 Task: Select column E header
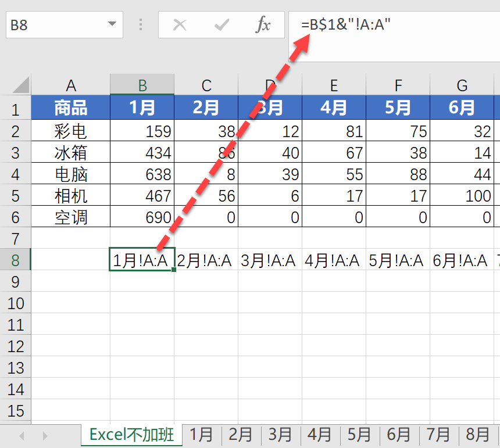point(334,85)
